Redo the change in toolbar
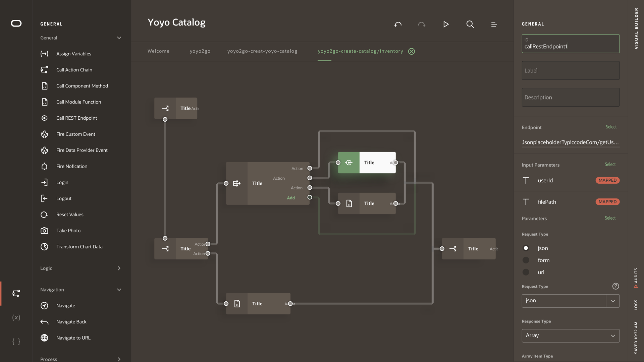The image size is (644, 362). pyautogui.click(x=422, y=24)
